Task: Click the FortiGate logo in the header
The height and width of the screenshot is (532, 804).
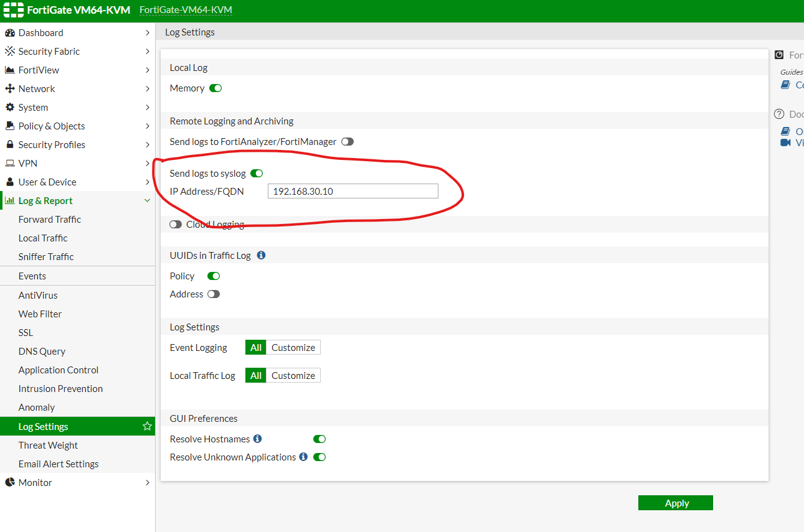Action: click(13, 10)
